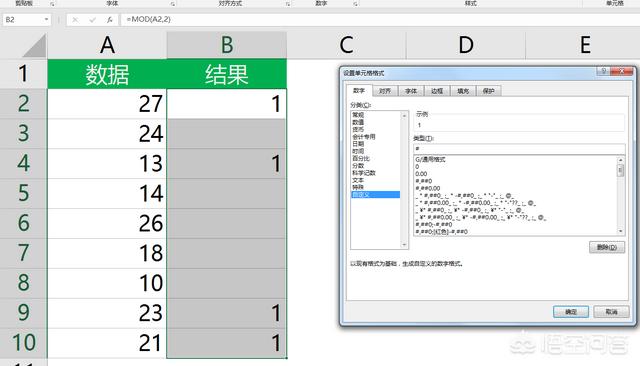Switch to the 字体 tab in dialog
640x366 pixels.
pos(411,91)
